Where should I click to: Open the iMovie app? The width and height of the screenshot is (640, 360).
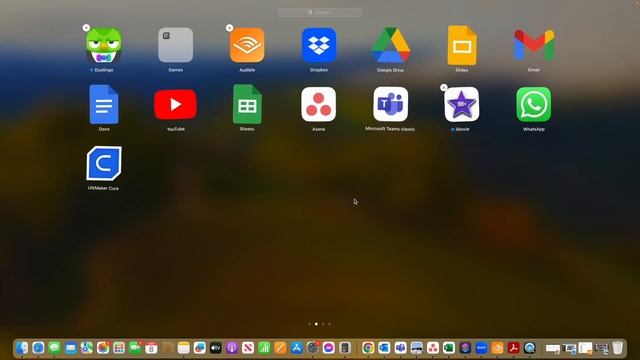[462, 104]
